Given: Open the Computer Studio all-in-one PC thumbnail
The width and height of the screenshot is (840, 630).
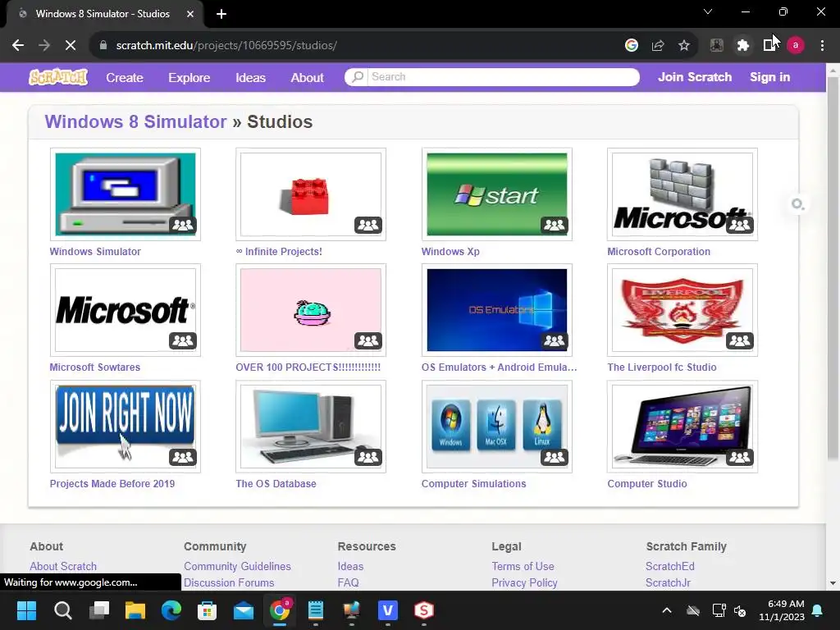Looking at the screenshot, I should point(682,427).
